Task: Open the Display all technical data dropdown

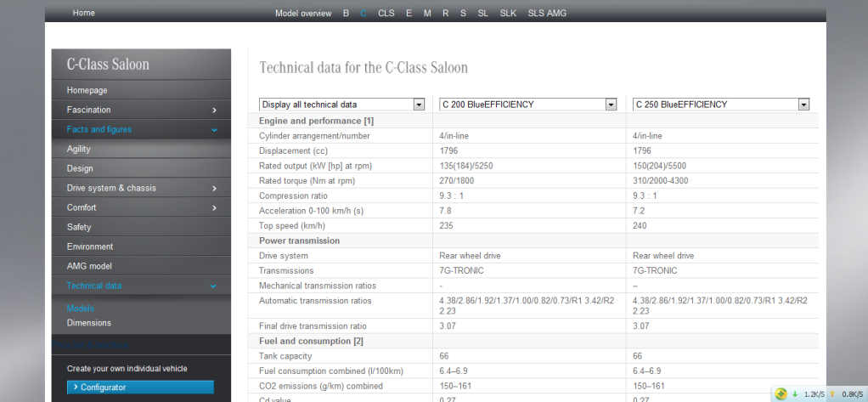Action: click(x=418, y=105)
